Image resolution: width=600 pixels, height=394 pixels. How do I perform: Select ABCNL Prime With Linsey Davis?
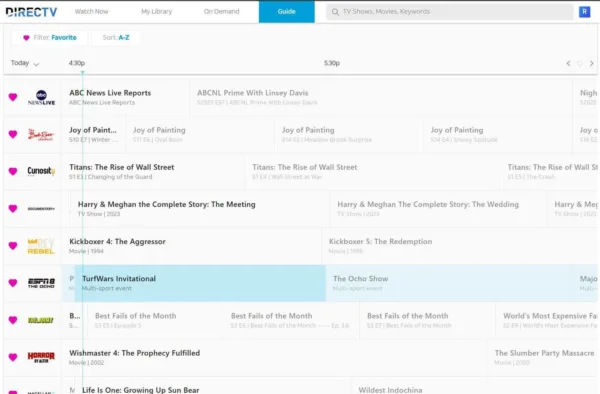coord(381,97)
